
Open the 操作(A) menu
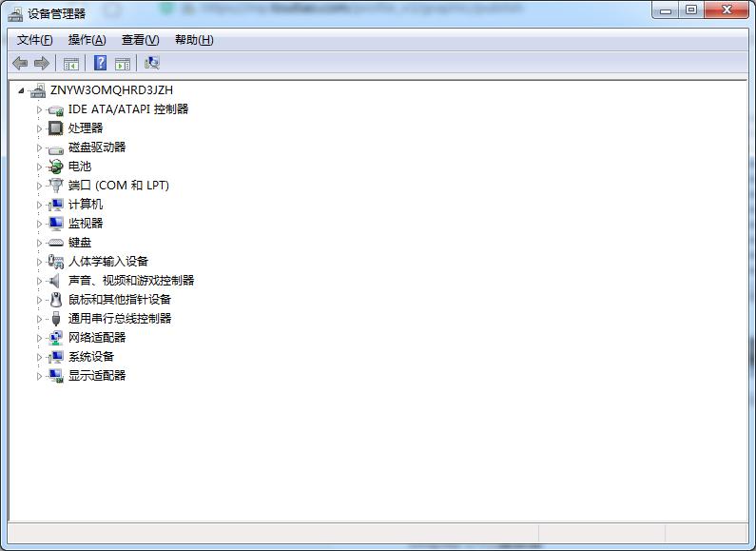point(87,40)
